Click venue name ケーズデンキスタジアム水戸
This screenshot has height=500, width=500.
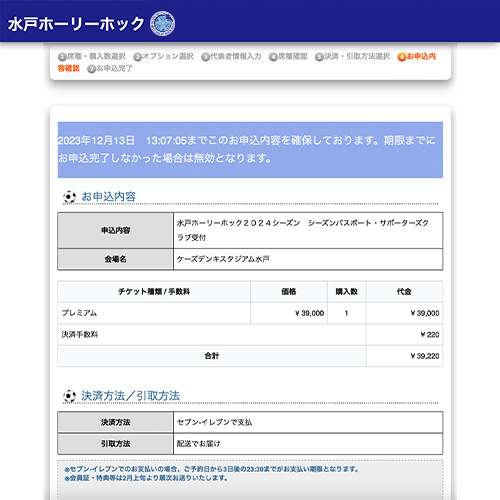(223, 259)
